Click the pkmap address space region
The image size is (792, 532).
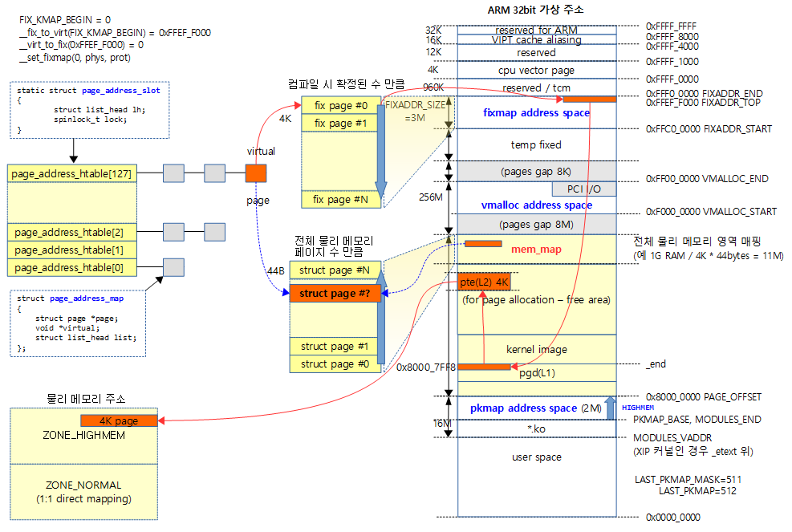[523, 408]
